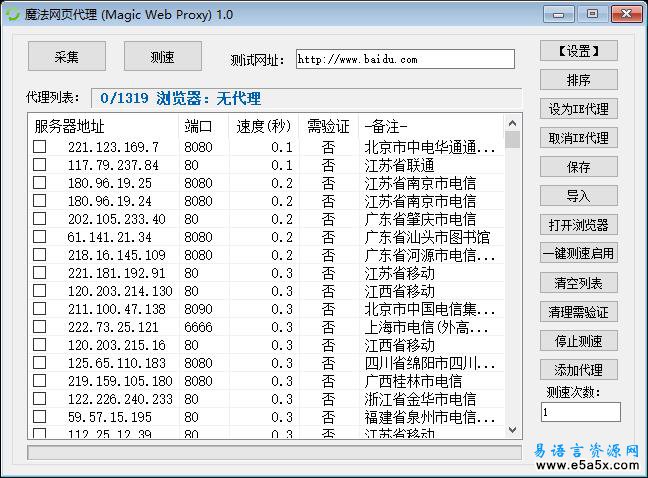Screen dimensions: 648x478
Task: Sort by 速度(秒) column header
Action: click(x=264, y=126)
